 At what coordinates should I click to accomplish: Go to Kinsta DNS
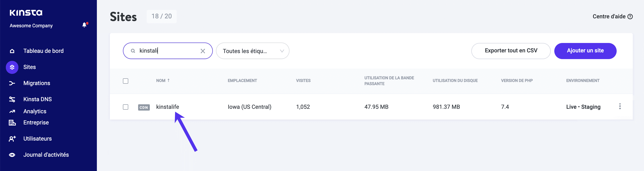click(x=38, y=99)
